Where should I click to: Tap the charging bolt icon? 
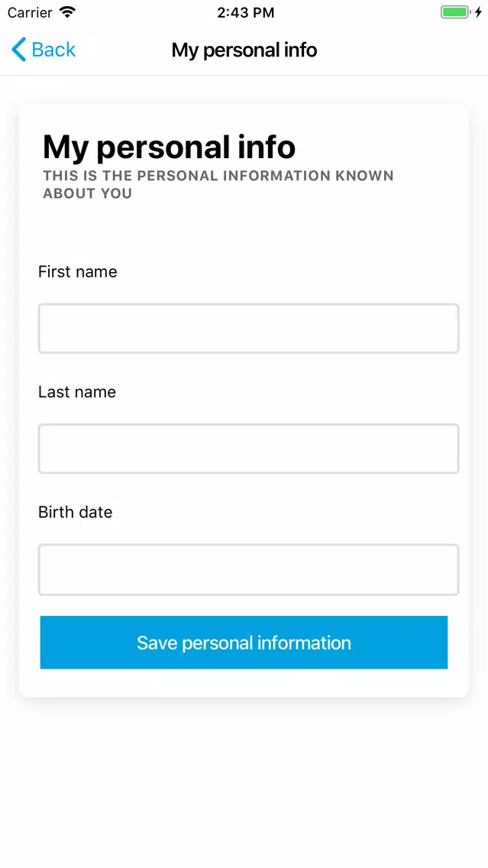(x=479, y=12)
